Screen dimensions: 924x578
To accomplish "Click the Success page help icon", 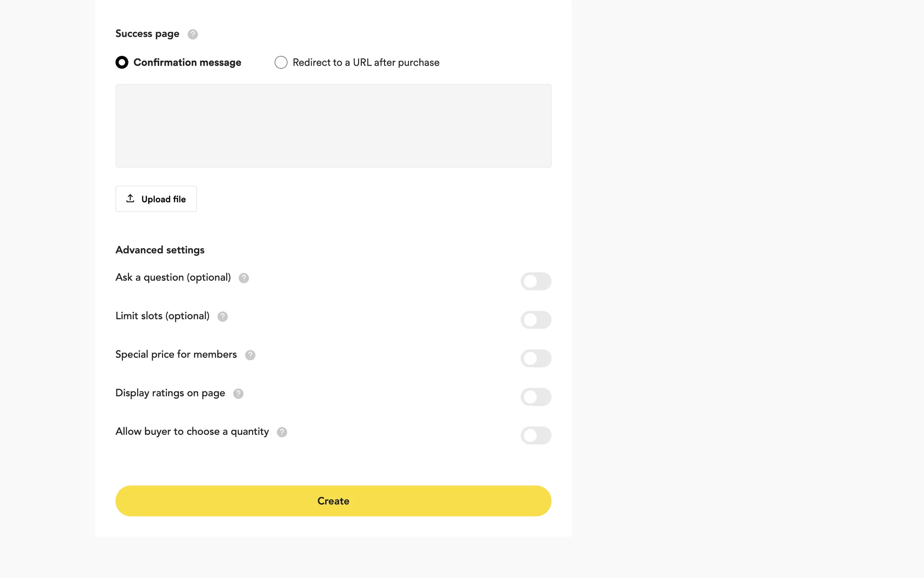I will click(x=192, y=34).
